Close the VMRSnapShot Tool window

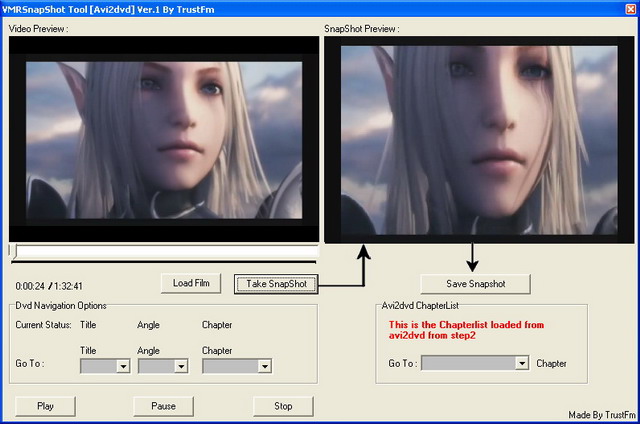pyautogui.click(x=631, y=9)
